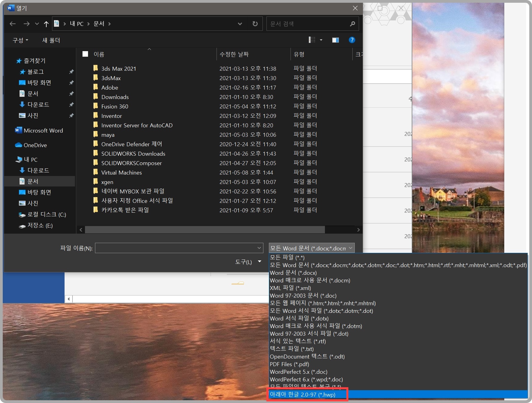
Task: Select the Virtual Machines folder
Action: tap(122, 172)
